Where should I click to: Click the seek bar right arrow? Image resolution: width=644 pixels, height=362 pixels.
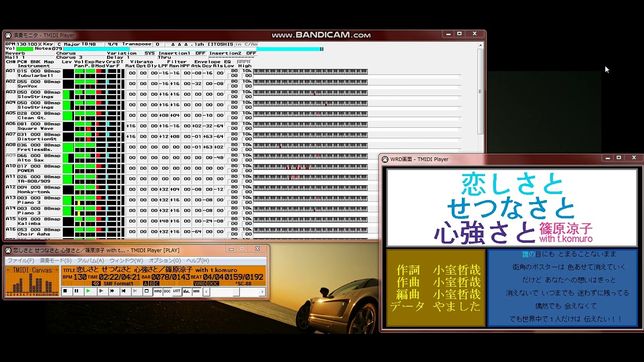tap(262, 292)
